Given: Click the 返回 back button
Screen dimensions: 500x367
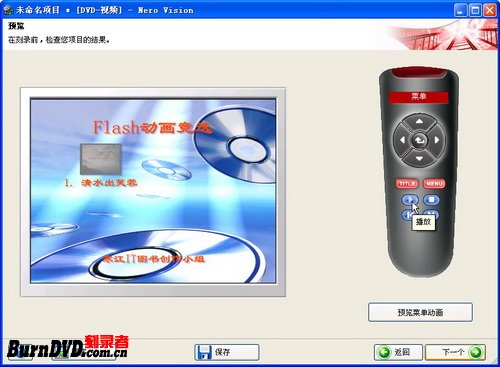Looking at the screenshot, I should click(398, 352).
